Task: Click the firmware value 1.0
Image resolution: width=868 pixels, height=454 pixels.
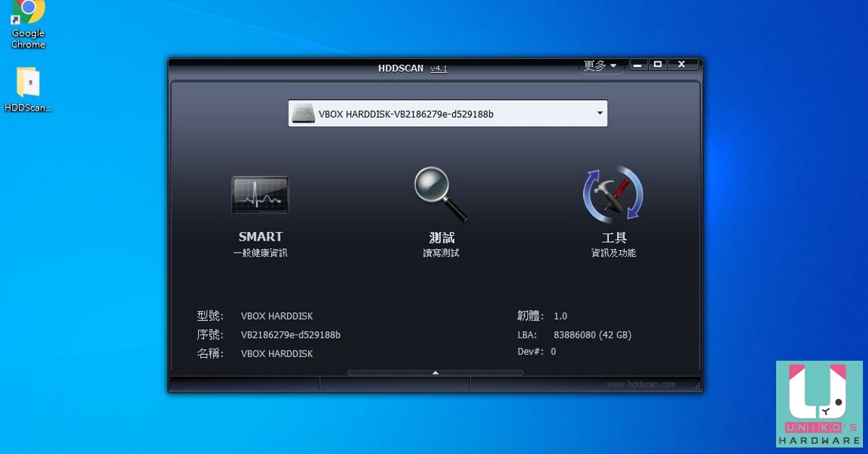Action: 561,316
